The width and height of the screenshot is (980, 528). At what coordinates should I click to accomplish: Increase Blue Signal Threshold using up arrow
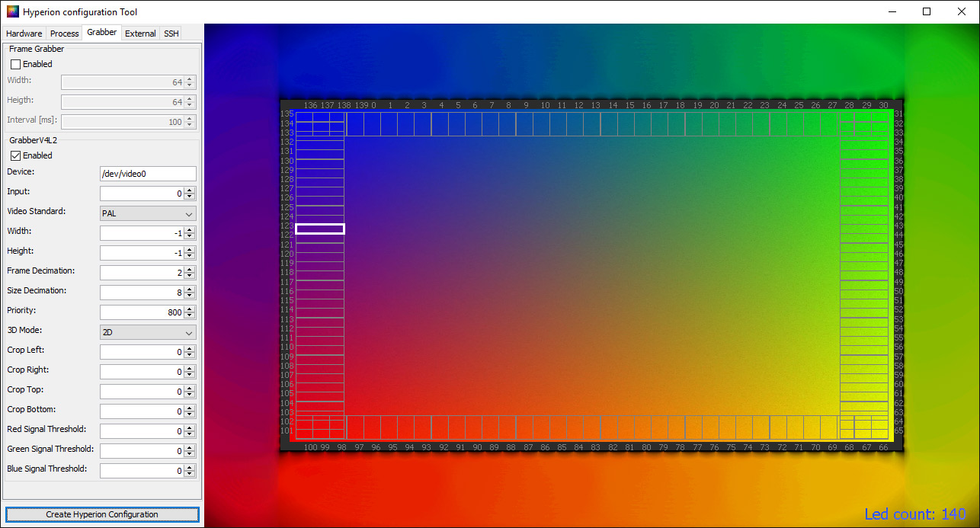(x=190, y=468)
